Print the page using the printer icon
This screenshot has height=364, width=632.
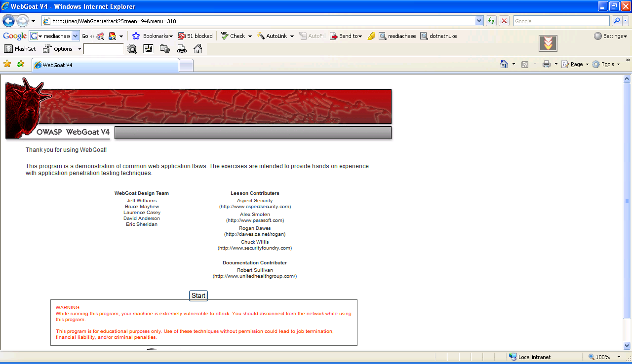click(546, 64)
